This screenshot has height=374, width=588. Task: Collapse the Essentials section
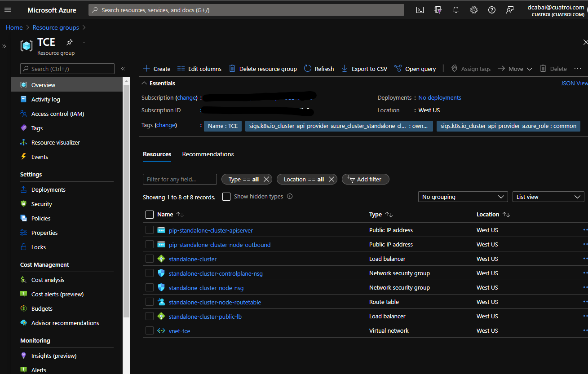[x=158, y=83]
